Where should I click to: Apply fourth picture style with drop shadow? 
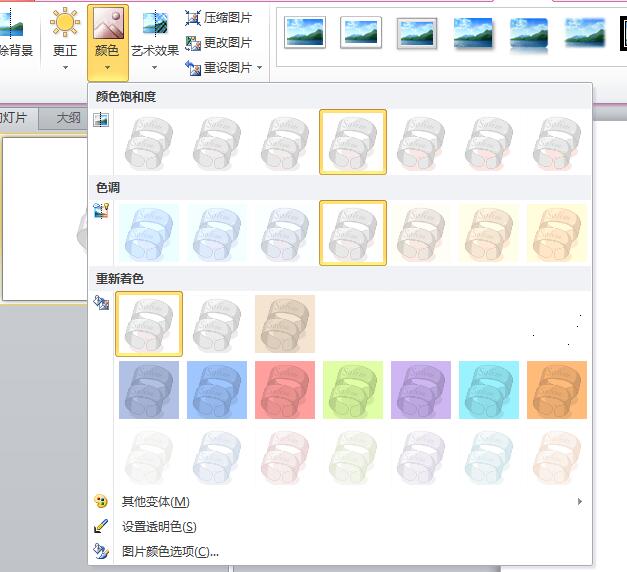pos(473,34)
